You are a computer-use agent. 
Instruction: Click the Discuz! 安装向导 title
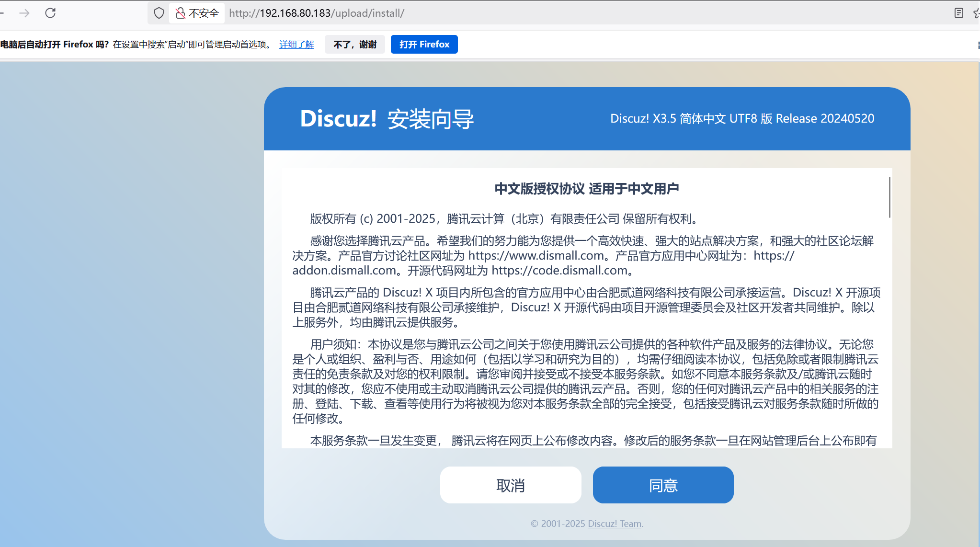click(x=387, y=119)
